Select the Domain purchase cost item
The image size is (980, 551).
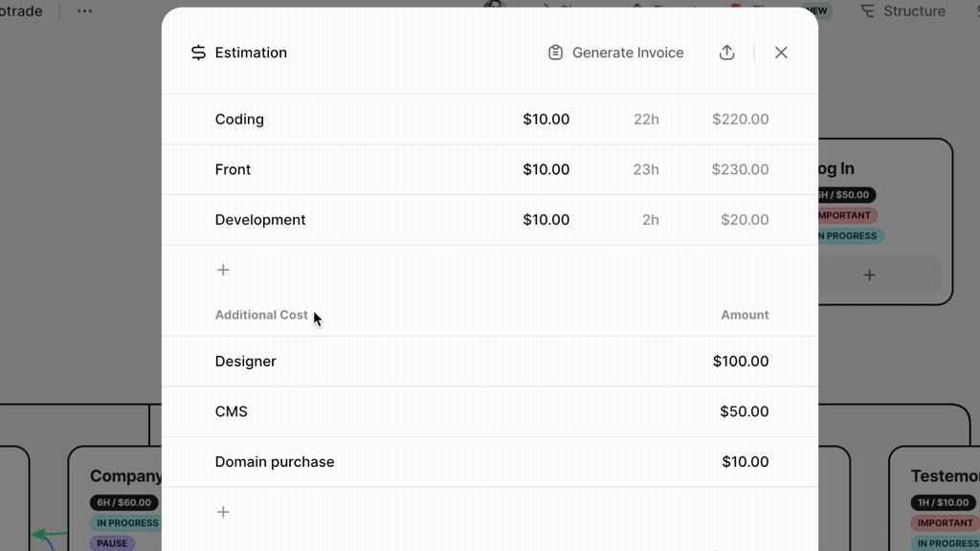coord(275,462)
